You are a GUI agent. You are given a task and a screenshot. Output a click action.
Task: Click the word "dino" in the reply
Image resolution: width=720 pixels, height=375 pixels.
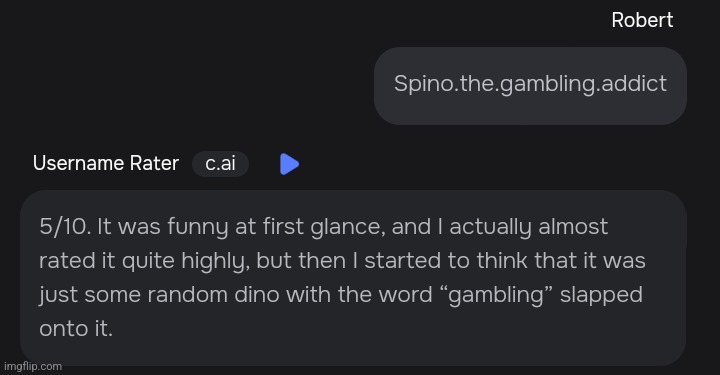coord(257,295)
